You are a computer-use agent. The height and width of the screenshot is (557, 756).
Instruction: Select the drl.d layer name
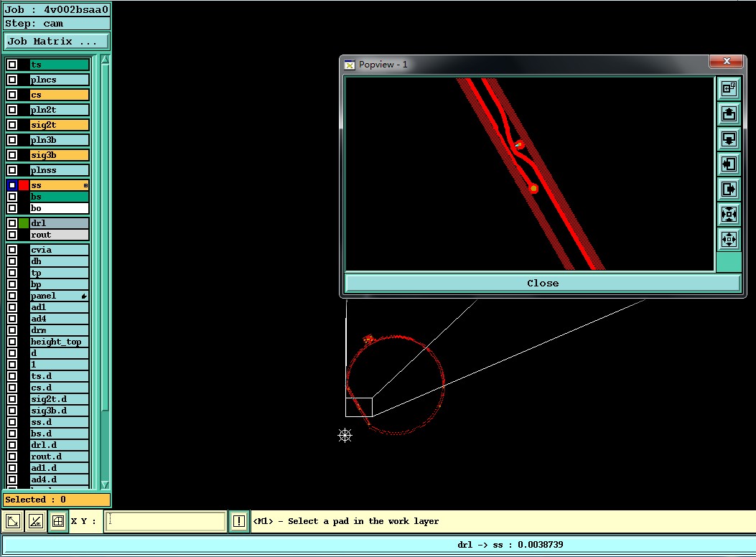point(60,445)
